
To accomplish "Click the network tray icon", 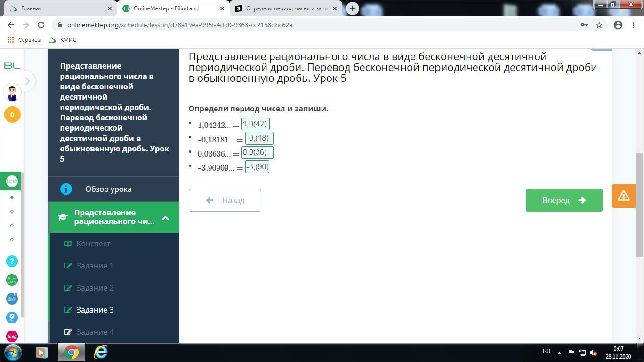I will click(582, 353).
